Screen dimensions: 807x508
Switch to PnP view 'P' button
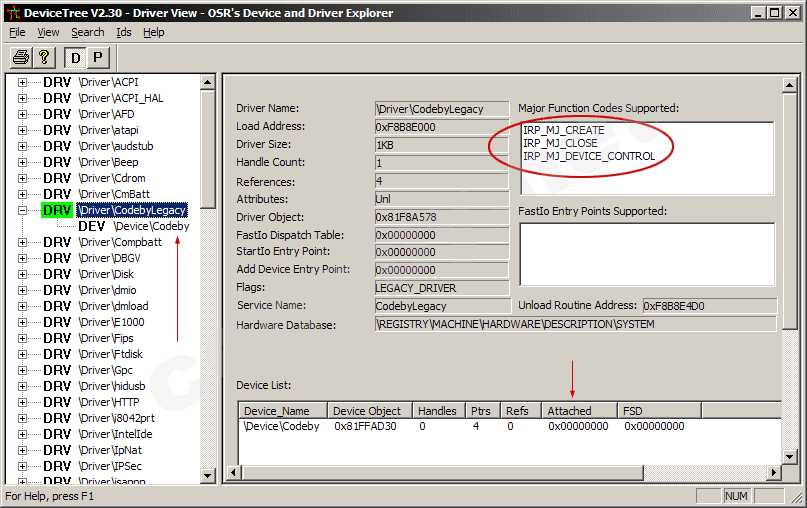point(98,57)
